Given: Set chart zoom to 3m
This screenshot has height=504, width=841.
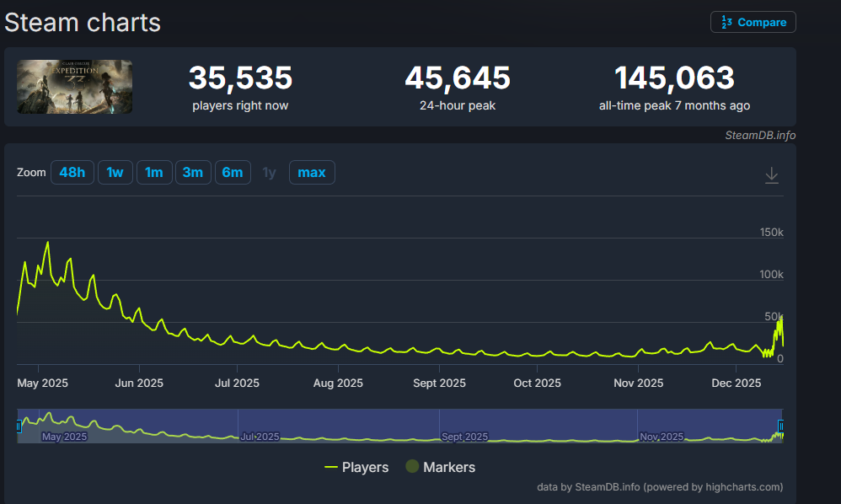Looking at the screenshot, I should click(x=193, y=172).
